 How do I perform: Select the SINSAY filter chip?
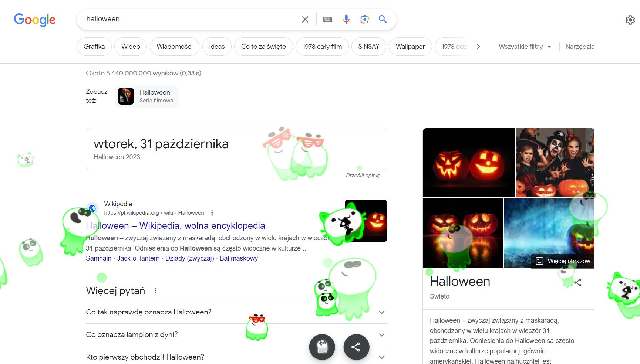pyautogui.click(x=369, y=47)
